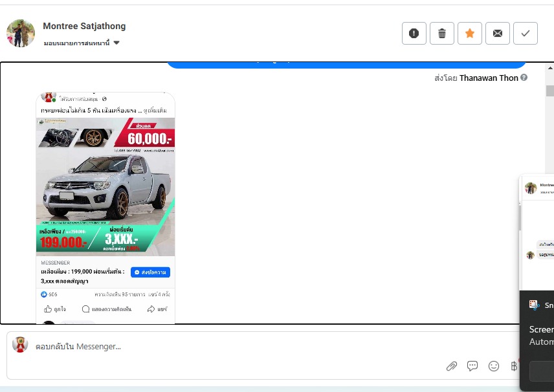
Task: Click the conversation scrollbar thumb
Action: point(550,91)
